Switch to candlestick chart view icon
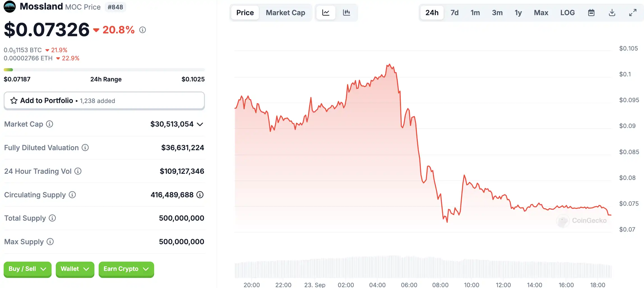The height and width of the screenshot is (288, 644). pos(346,13)
